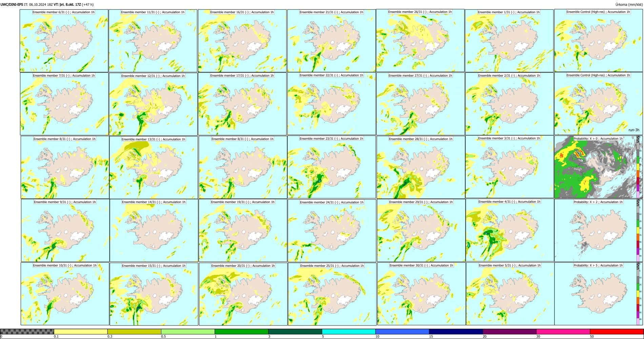This screenshot has height=339, width=644.
Task: Pick the dark green 3–5 legend swatch
Action: [x=295, y=332]
